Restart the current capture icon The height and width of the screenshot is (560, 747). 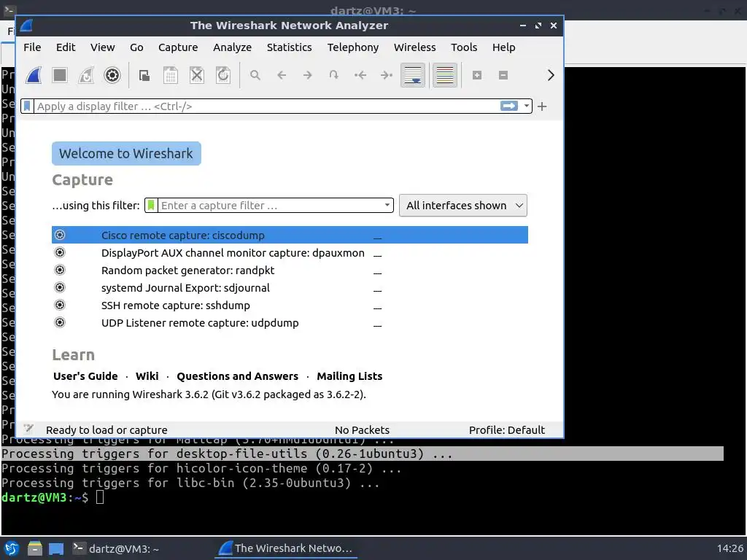click(86, 75)
